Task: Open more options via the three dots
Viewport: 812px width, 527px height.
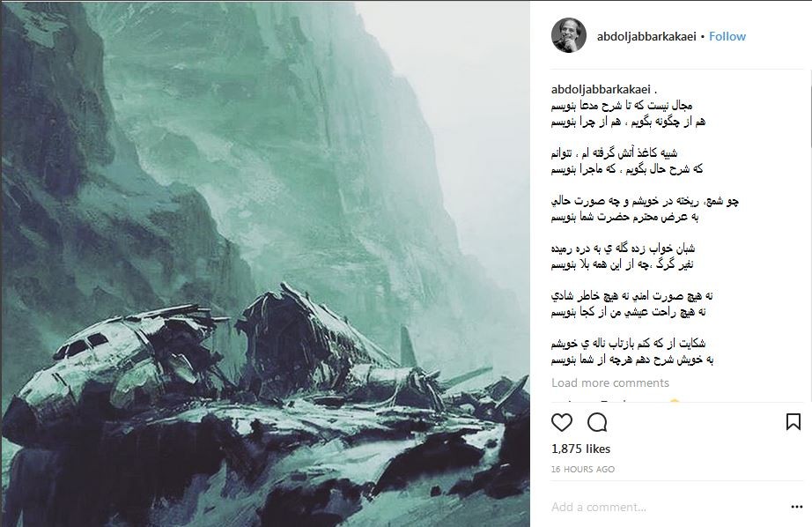Action: point(797,507)
